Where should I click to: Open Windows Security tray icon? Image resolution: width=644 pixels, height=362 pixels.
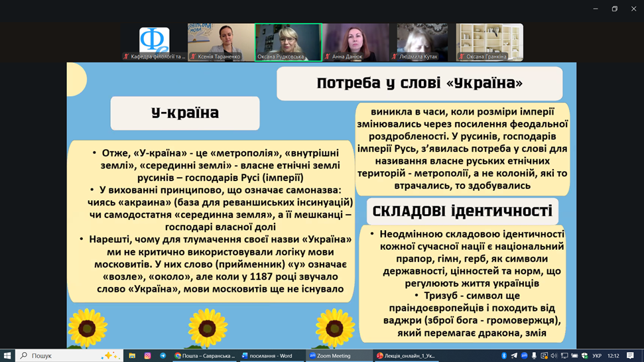(x=584, y=356)
